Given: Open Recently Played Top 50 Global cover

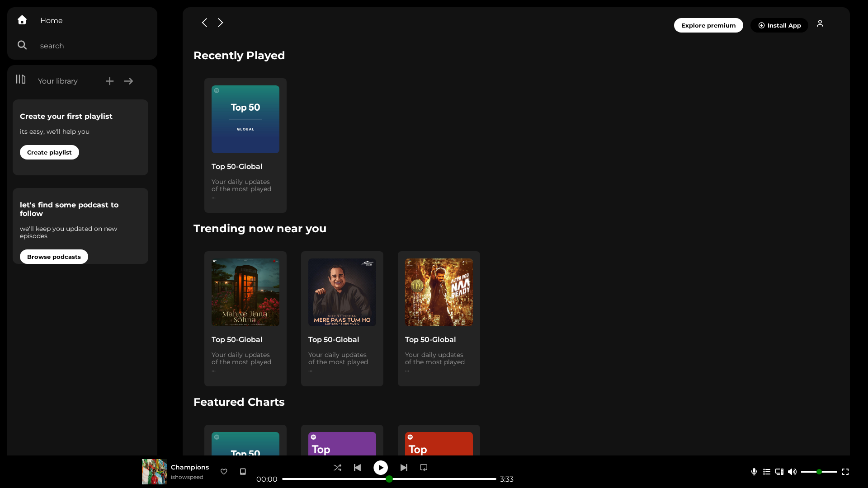Looking at the screenshot, I should 245,119.
